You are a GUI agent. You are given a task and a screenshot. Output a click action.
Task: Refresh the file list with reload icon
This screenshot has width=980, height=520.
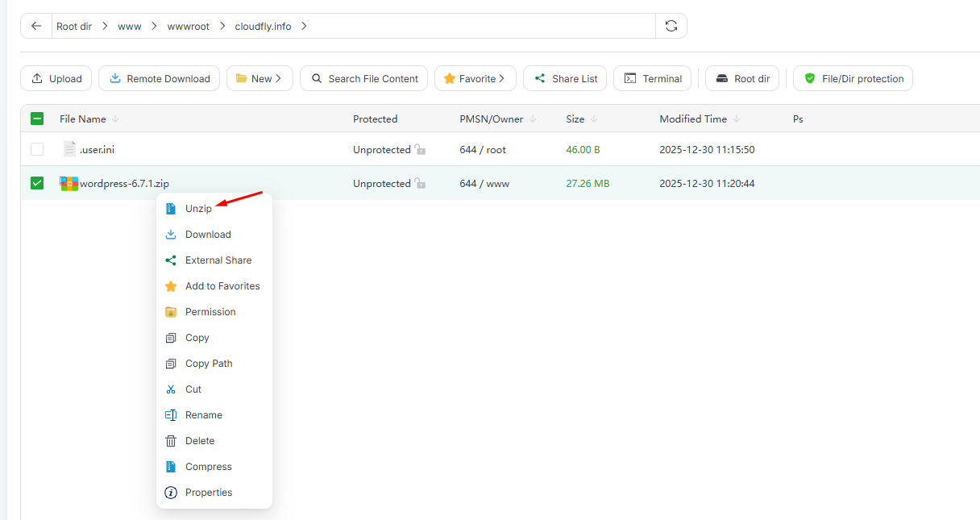[671, 26]
